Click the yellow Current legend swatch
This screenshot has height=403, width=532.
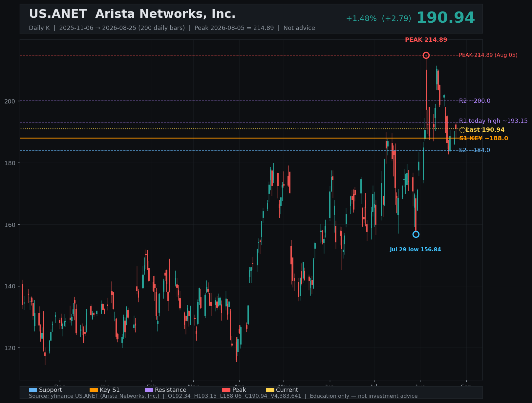[x=270, y=390]
